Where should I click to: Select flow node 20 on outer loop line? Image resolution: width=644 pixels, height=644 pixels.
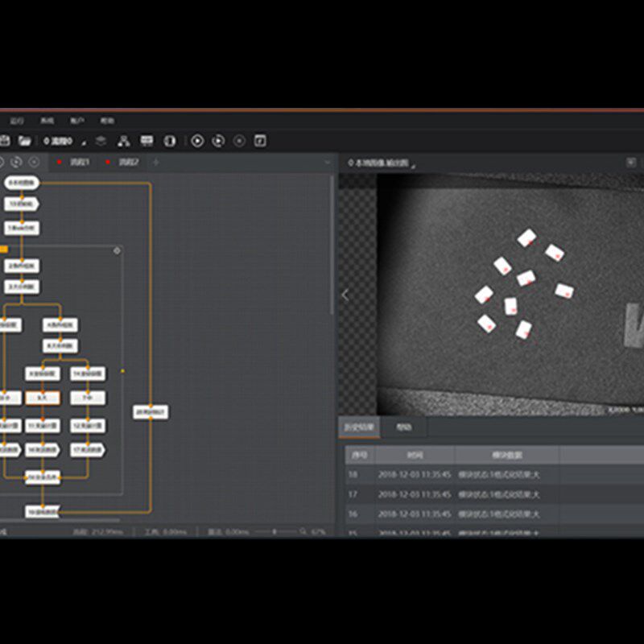pyautogui.click(x=151, y=412)
